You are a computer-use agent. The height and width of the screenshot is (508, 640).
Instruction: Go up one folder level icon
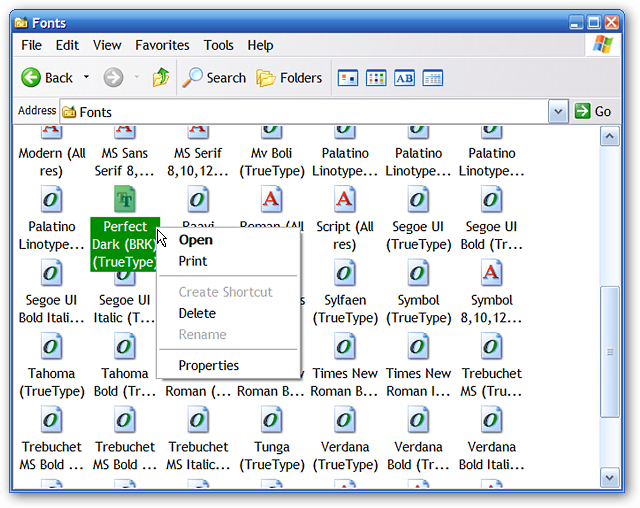coord(161,77)
